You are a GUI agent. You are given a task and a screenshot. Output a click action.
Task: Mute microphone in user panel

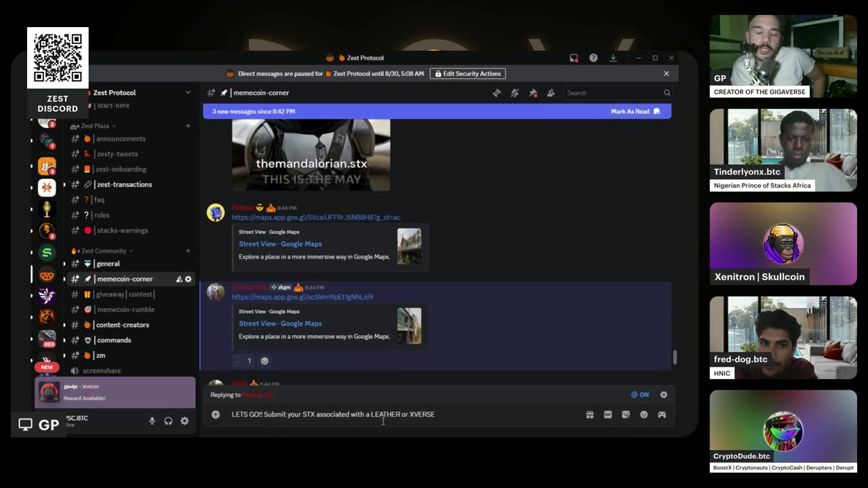coord(152,421)
